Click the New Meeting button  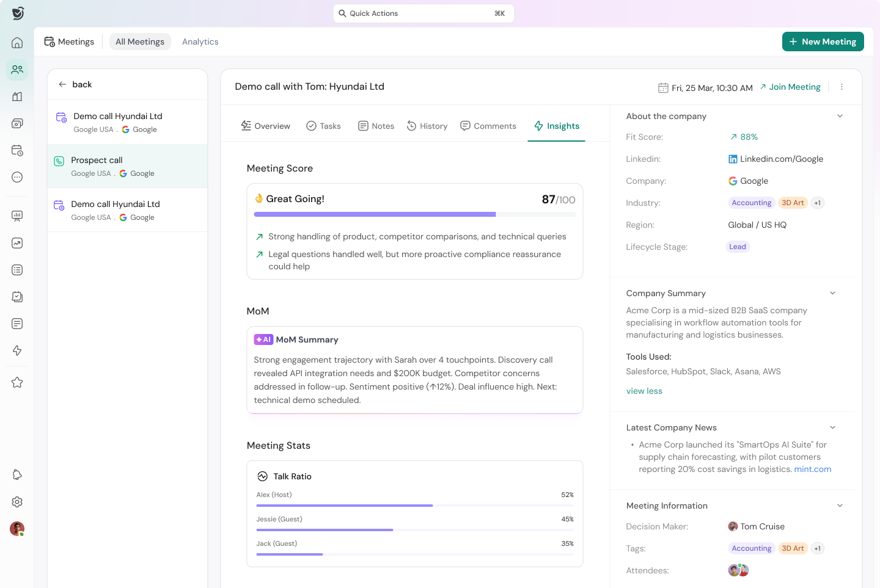pyautogui.click(x=823, y=42)
